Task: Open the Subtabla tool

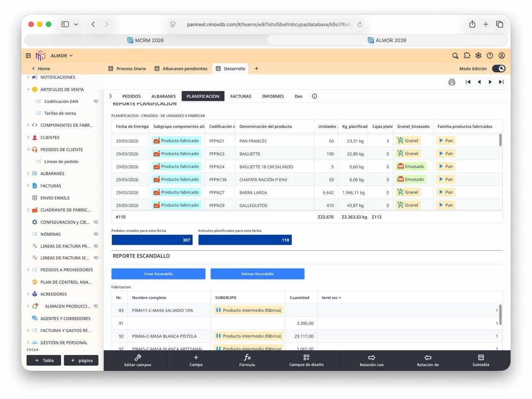Action: 480,360
